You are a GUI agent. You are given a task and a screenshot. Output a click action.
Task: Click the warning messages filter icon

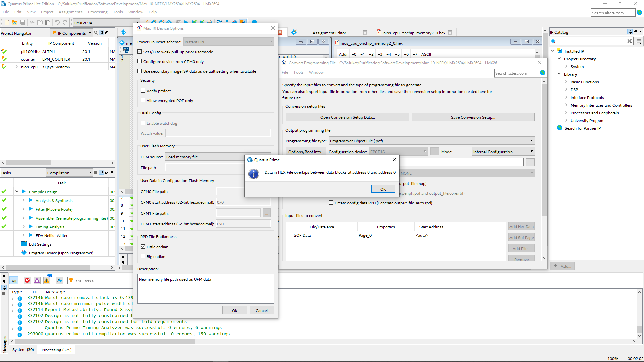pos(47,281)
